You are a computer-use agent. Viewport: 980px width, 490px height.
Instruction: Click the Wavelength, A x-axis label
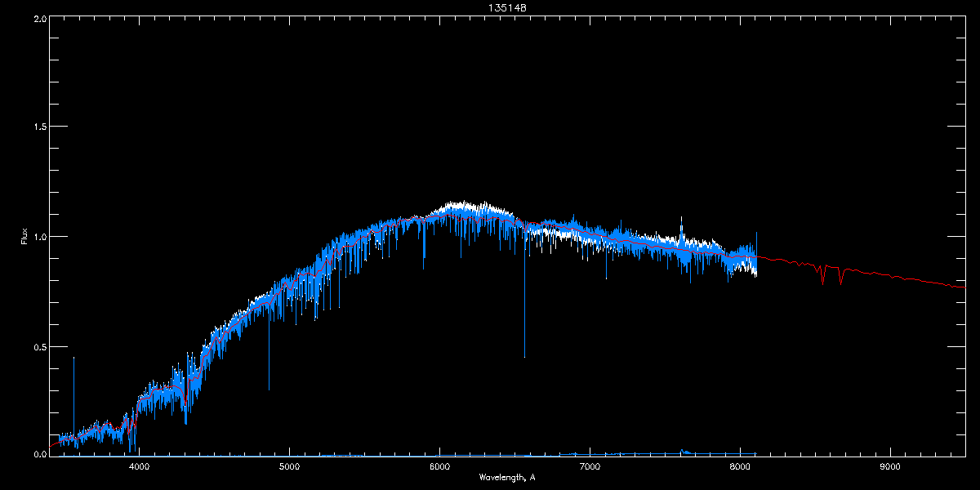pyautogui.click(x=507, y=478)
